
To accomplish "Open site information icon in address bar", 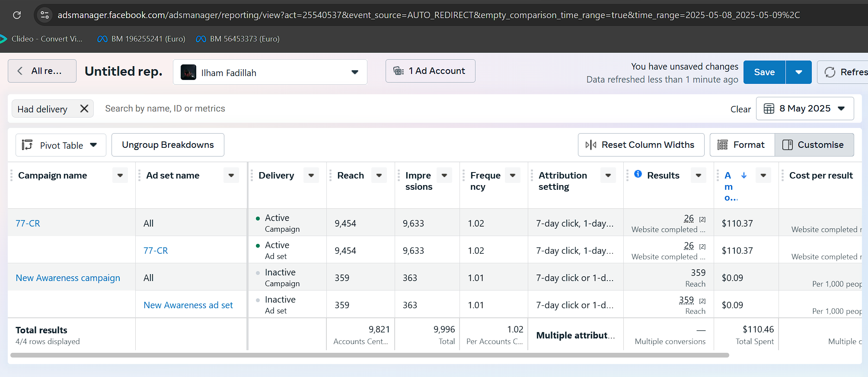I will (x=45, y=15).
